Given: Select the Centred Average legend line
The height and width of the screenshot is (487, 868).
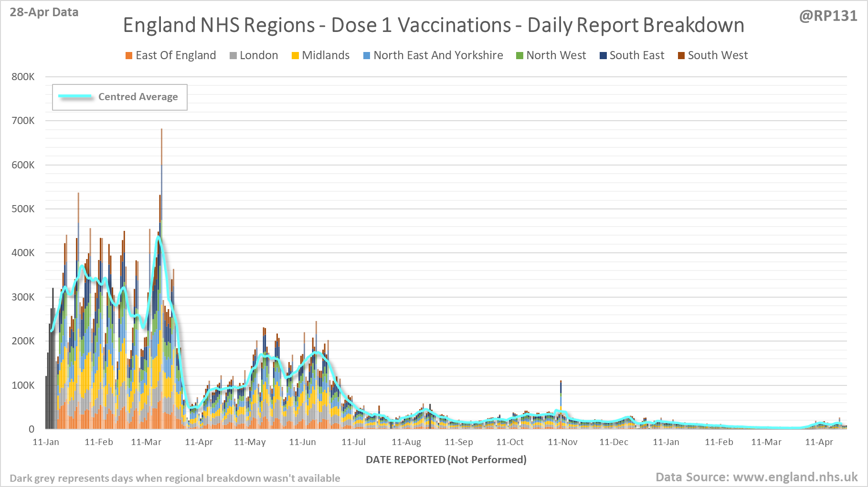Looking at the screenshot, I should pos(75,96).
